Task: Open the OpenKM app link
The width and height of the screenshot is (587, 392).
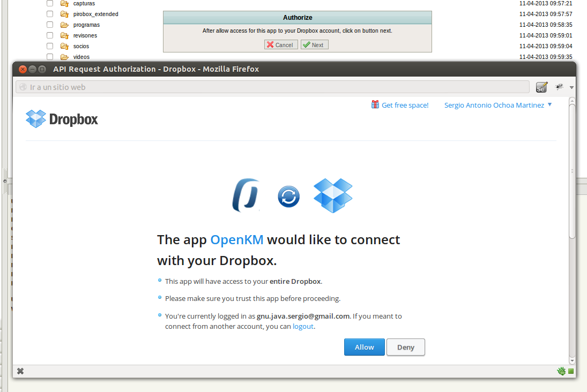Action: click(x=237, y=240)
